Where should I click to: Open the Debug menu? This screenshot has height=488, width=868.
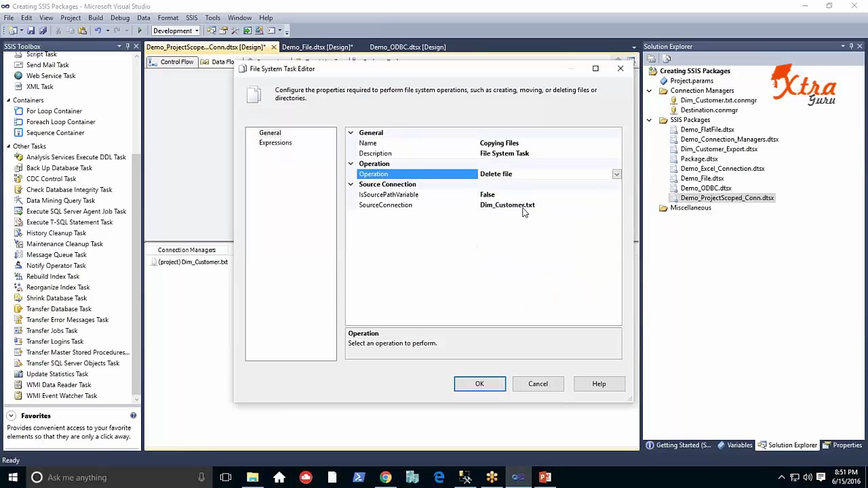[x=120, y=18]
